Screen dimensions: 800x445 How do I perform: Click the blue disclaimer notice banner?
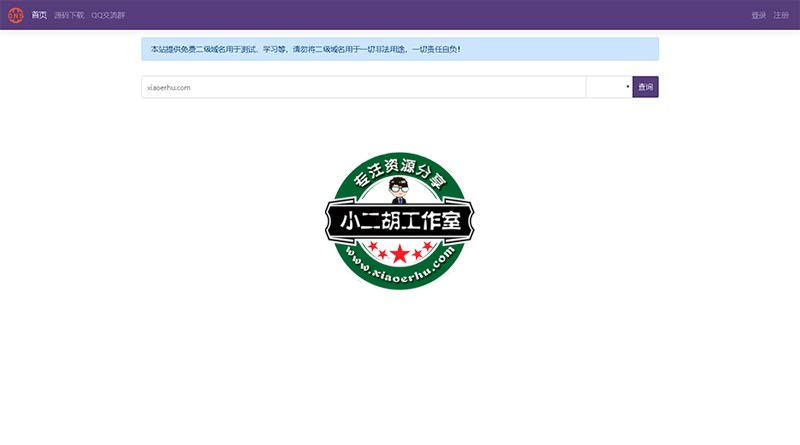click(x=400, y=49)
